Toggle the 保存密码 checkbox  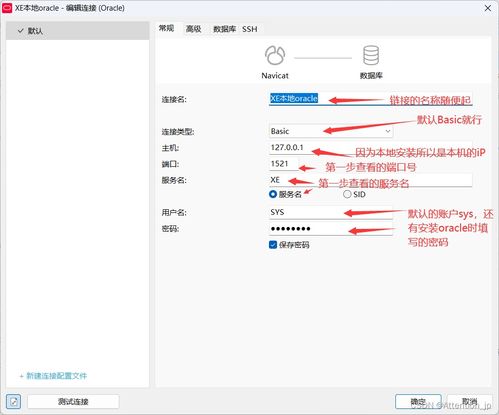[273, 245]
